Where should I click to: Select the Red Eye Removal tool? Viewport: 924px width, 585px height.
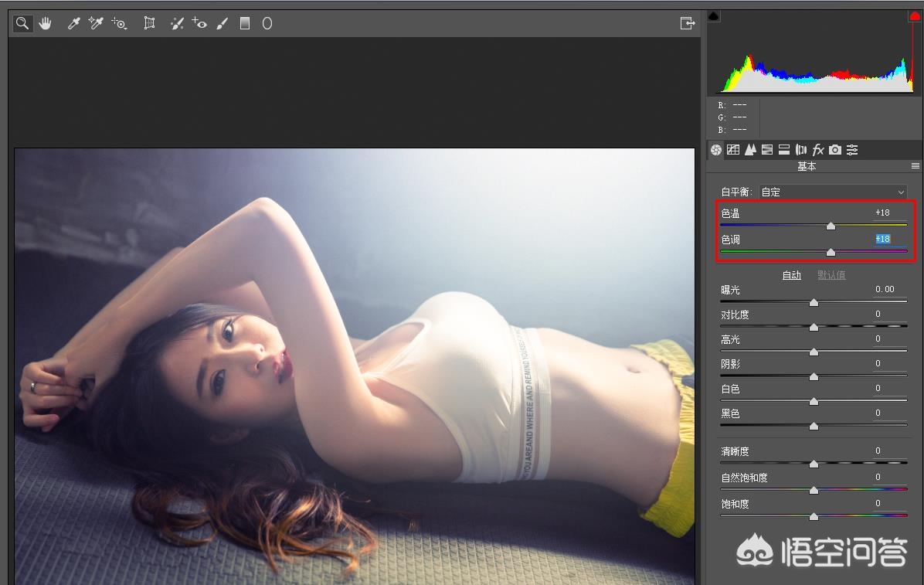click(x=199, y=24)
